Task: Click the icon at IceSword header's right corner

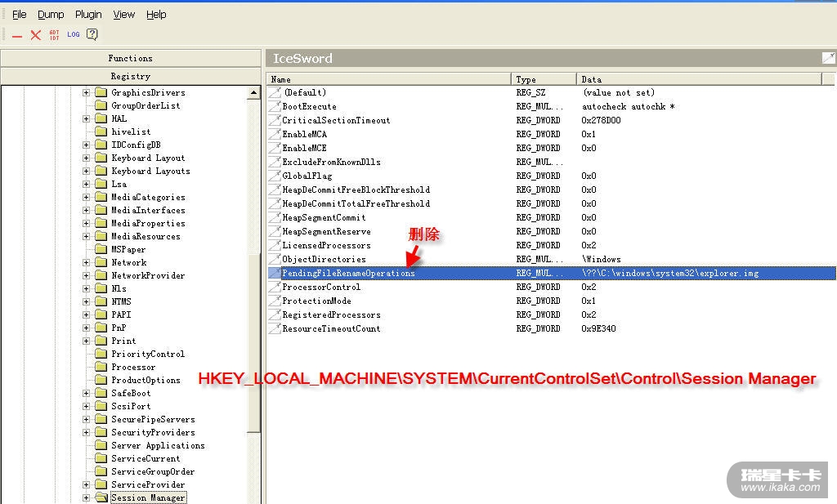Action: pyautogui.click(x=828, y=58)
